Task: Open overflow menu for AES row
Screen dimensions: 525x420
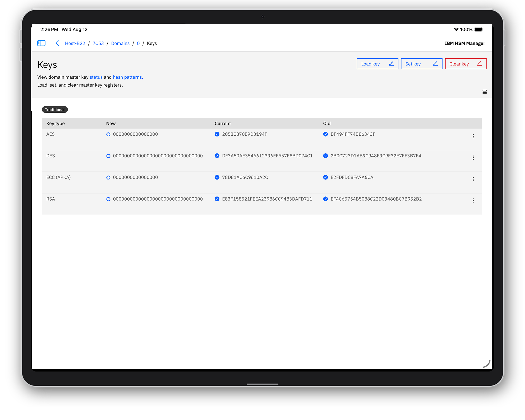Action: pos(473,136)
